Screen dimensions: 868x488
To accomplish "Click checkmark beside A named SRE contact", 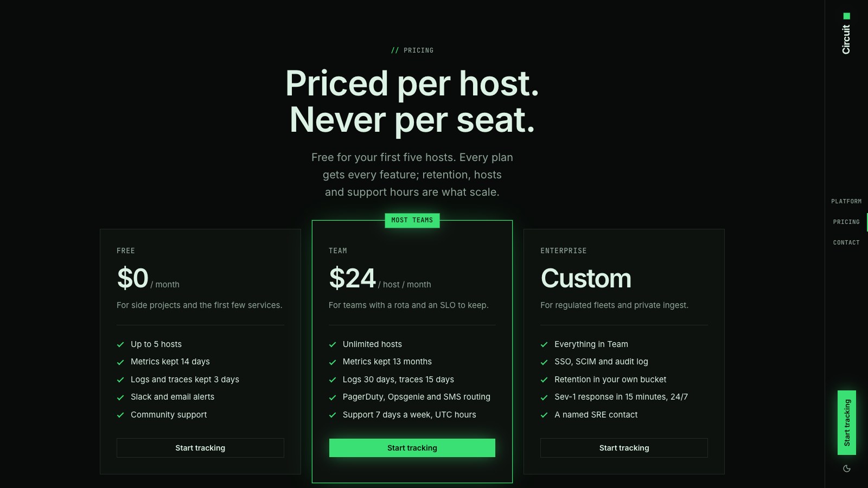I will tap(544, 415).
